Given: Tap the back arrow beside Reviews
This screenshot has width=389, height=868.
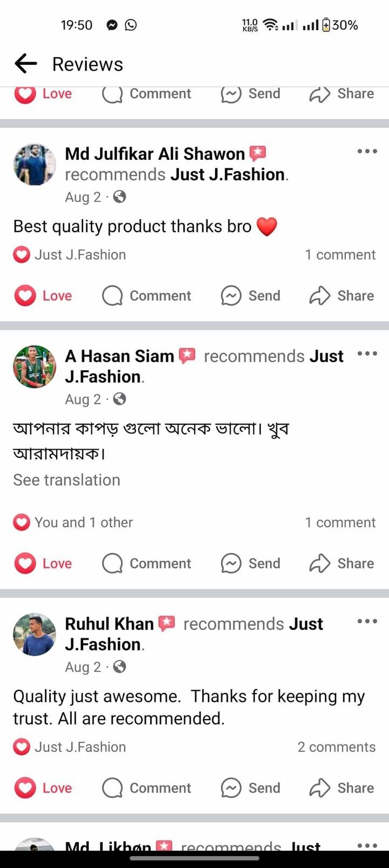Looking at the screenshot, I should point(25,64).
